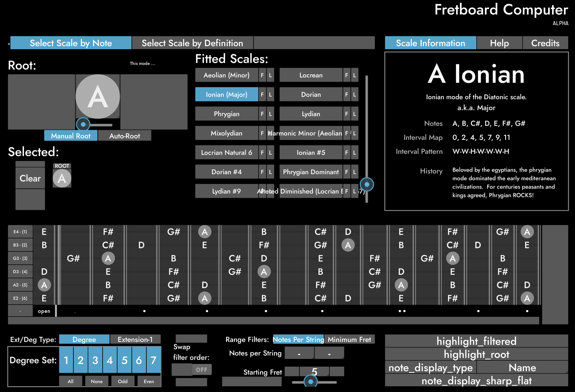Click the L button beside Phrygian scale
The height and width of the screenshot is (392, 575).
pos(270,114)
